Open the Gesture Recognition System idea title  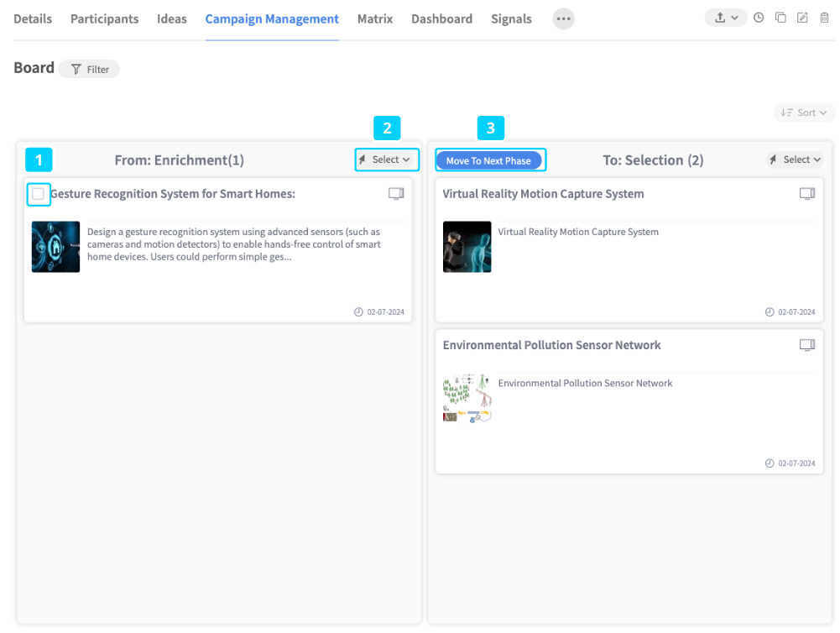(x=173, y=194)
